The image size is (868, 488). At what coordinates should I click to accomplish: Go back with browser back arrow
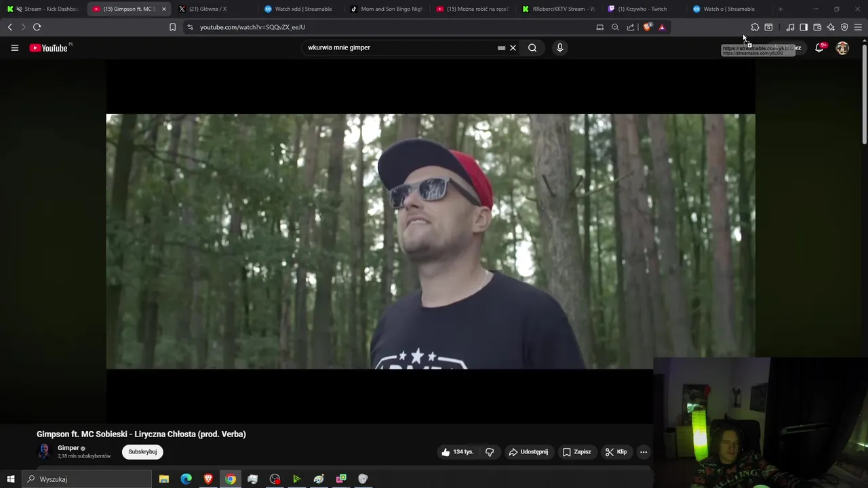coord(9,27)
